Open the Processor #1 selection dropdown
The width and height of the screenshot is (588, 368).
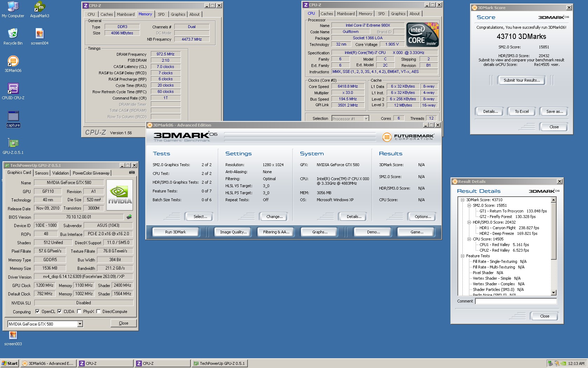tap(366, 119)
